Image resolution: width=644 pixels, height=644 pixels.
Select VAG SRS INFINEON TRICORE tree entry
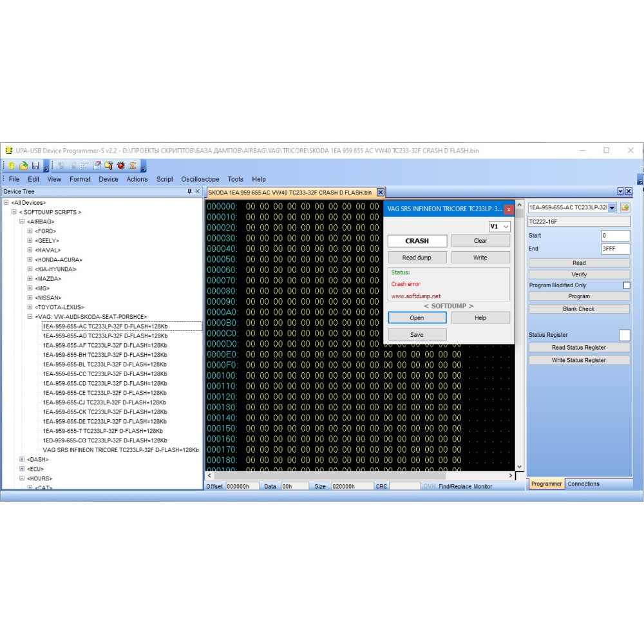point(121,450)
